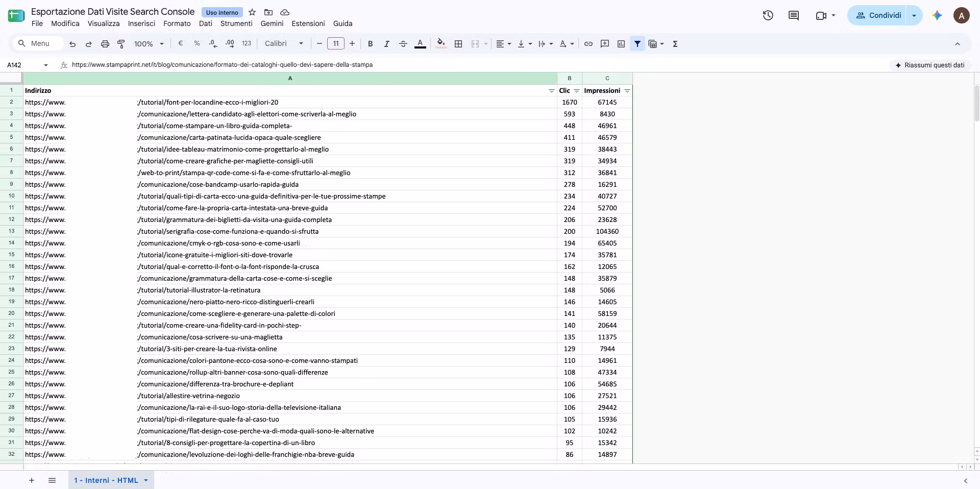Add a new sheet with plus button

click(32, 480)
